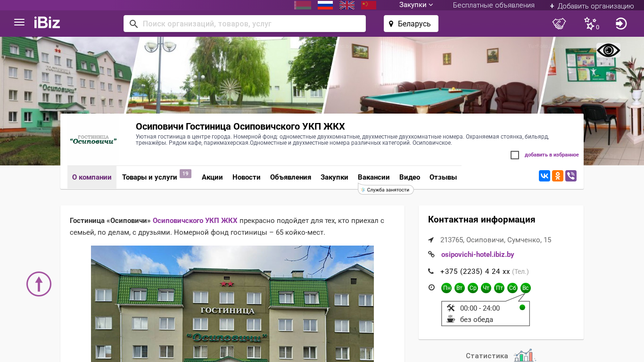Click the 'без обеда' lunch break text
Screen dimensions: 644x362
pos(477,320)
